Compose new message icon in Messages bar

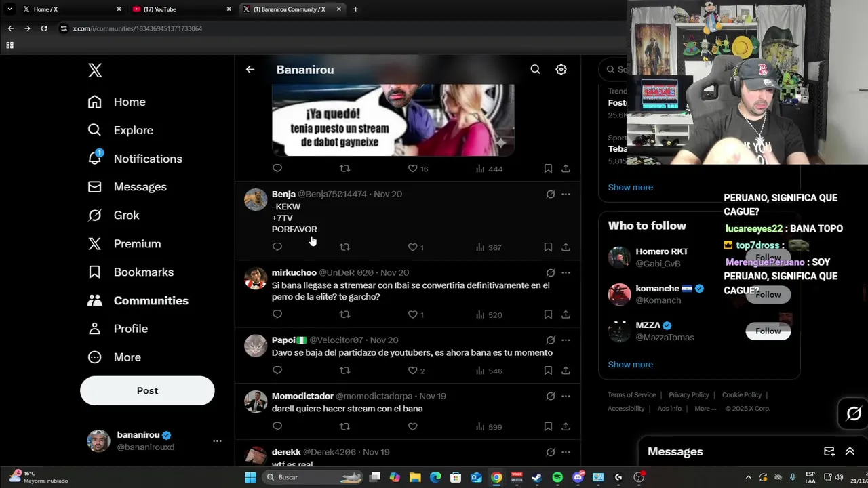tap(829, 451)
